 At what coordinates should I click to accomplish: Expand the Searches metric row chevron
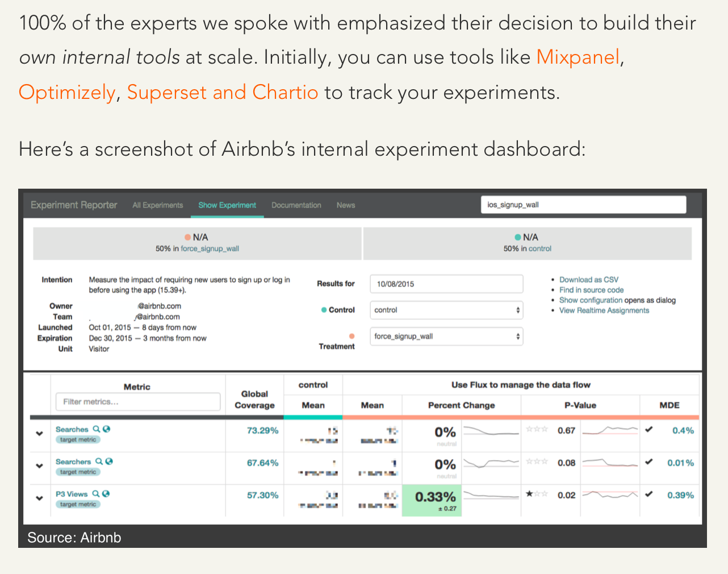click(x=39, y=434)
